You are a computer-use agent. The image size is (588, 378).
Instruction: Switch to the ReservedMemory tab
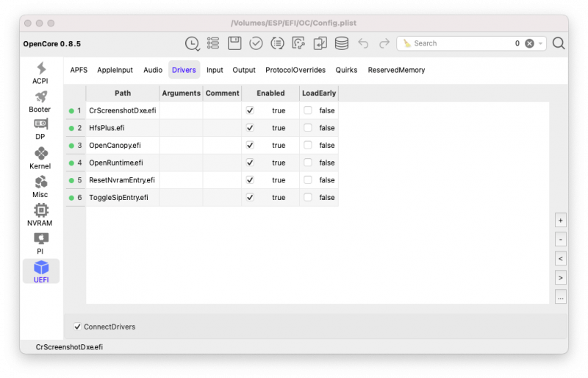coord(396,70)
